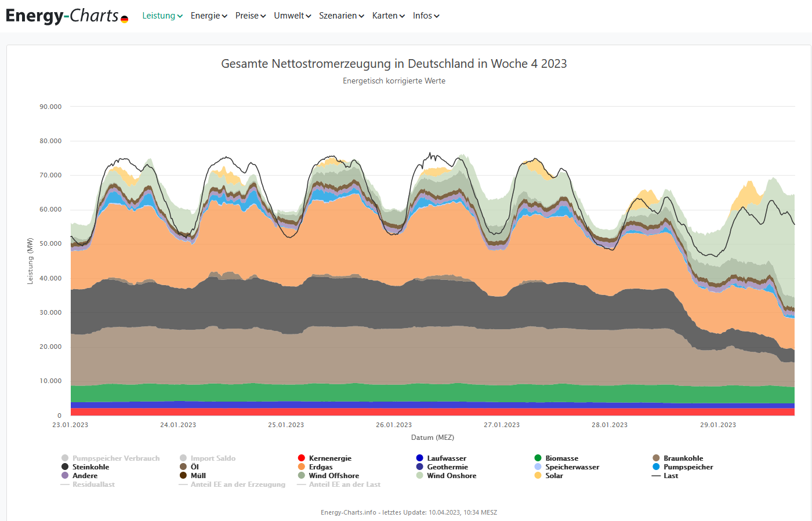Toggle Biomasse series visibility
Screen dimensions: 812x521
tap(556, 458)
